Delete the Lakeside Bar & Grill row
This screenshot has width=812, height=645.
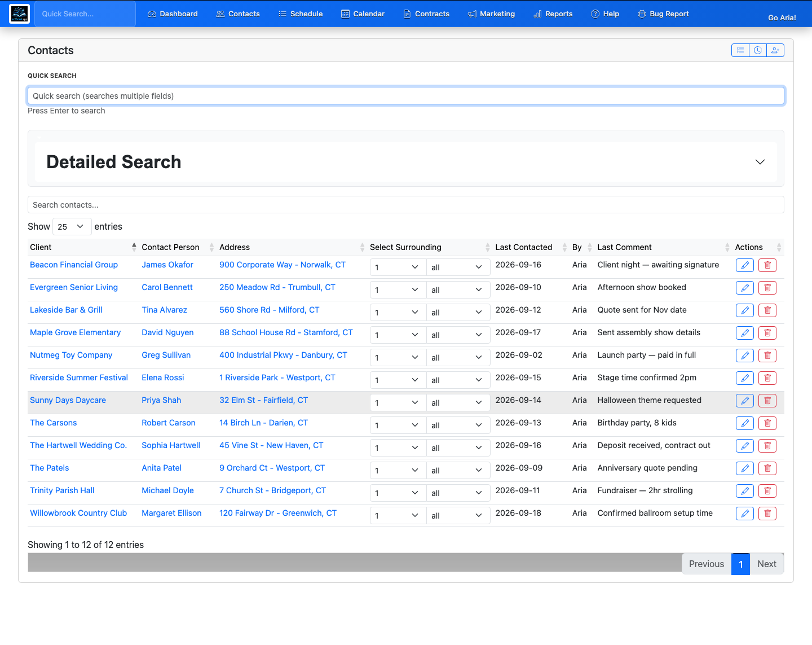coord(767,310)
